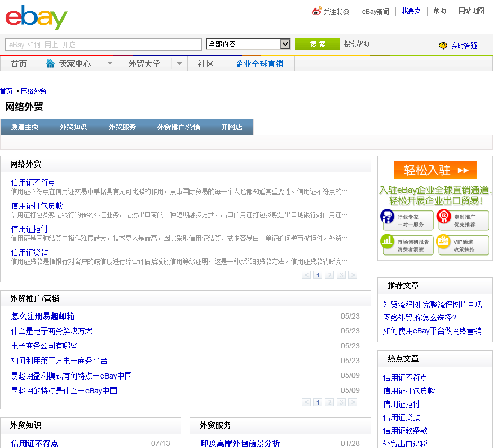This screenshot has height=448, width=493.
Task: Click the orange 轻松入驻 button
Action: pyautogui.click(x=435, y=170)
